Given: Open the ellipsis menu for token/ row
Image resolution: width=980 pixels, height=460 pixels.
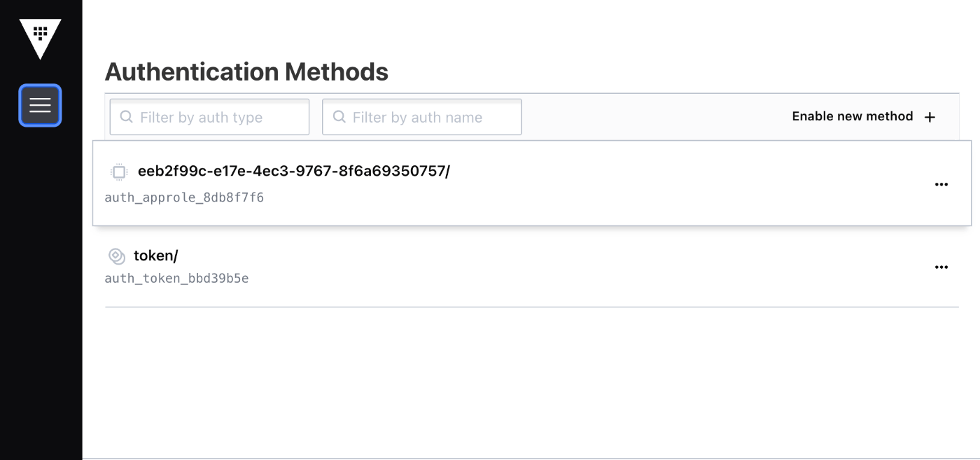Looking at the screenshot, I should [941, 267].
